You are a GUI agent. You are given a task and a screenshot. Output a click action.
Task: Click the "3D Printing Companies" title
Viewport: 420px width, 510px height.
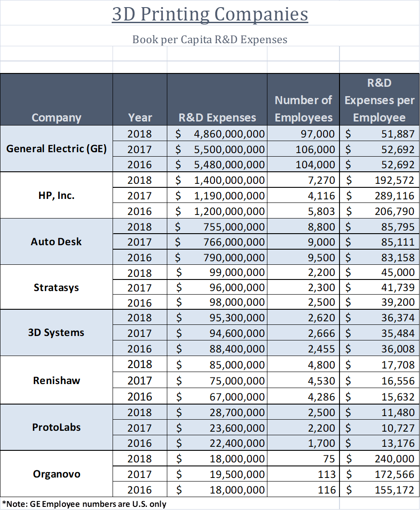coord(210,14)
